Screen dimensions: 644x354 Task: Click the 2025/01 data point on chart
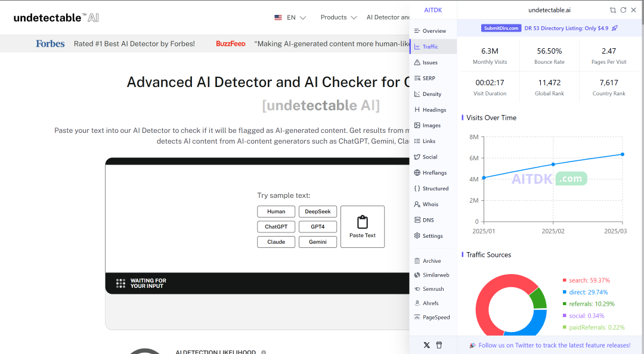484,178
